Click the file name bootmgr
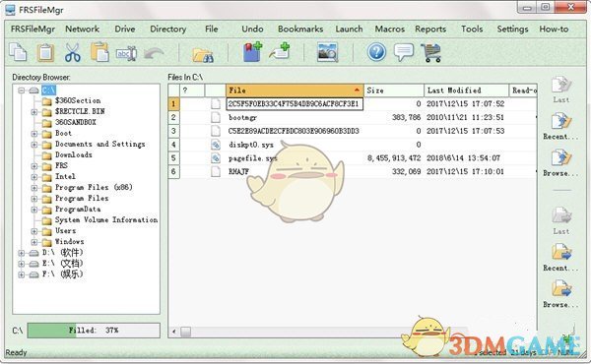 [x=242, y=117]
